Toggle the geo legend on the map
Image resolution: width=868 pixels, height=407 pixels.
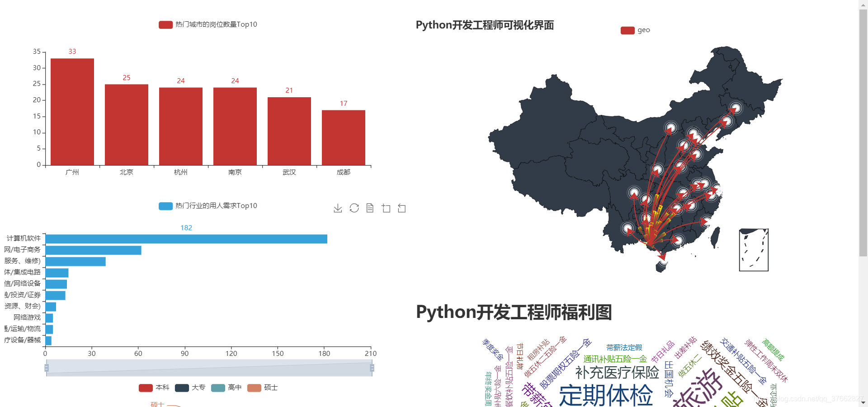coord(635,30)
